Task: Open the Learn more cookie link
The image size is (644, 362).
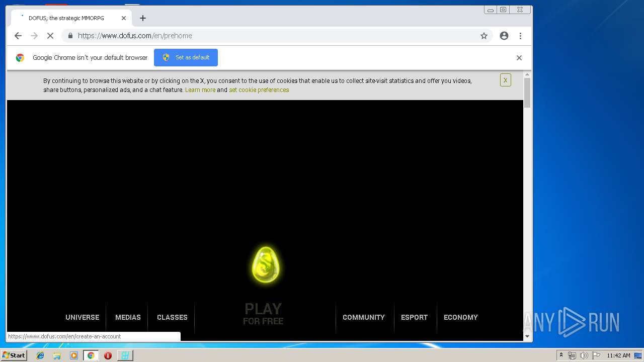Action: click(200, 90)
